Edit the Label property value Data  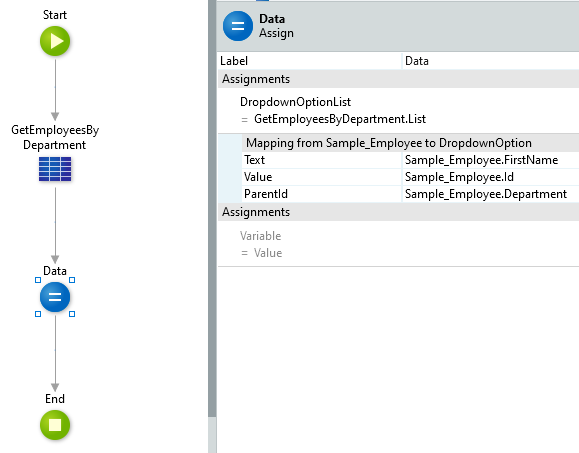pos(490,61)
